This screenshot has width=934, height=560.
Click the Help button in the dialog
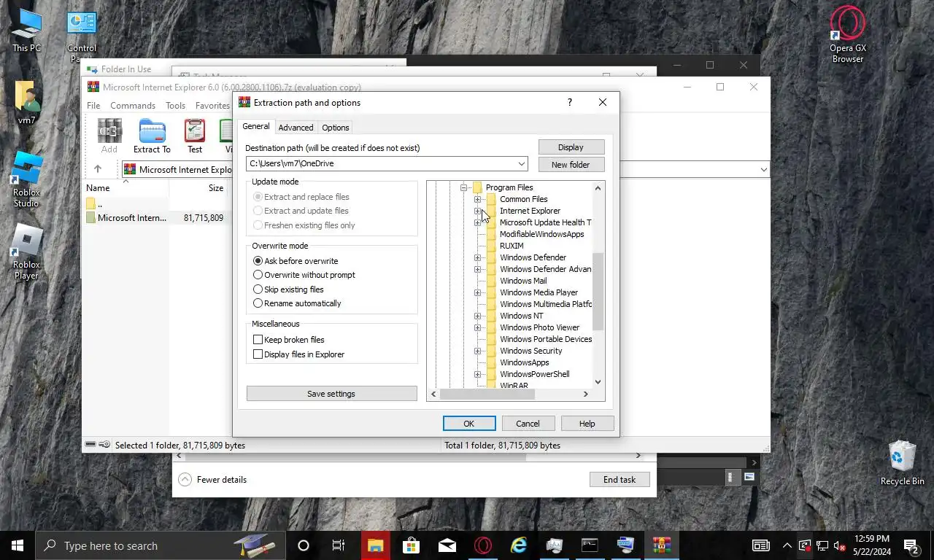[587, 424]
